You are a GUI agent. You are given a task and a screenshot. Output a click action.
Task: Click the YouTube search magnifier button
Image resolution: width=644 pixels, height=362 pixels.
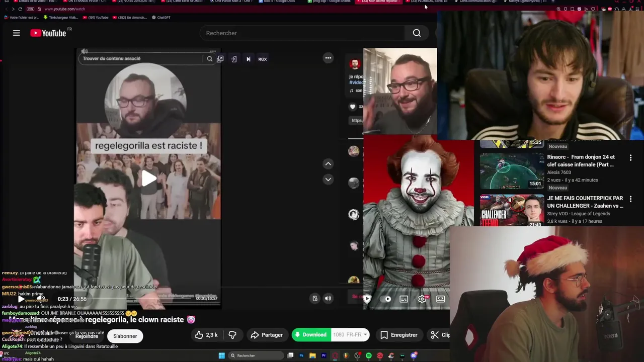(417, 33)
